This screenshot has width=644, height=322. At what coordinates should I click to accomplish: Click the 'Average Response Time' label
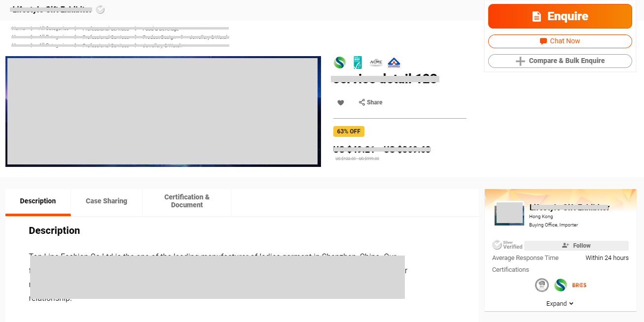[x=525, y=258]
